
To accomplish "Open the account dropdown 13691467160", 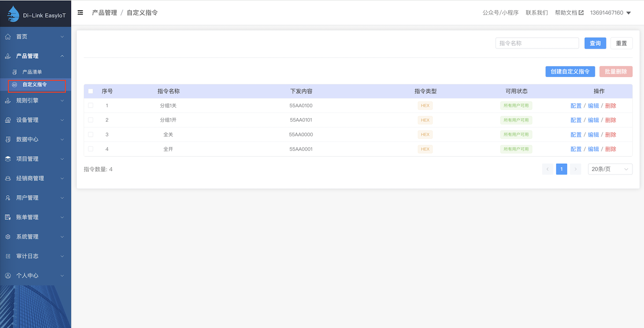I will point(610,13).
